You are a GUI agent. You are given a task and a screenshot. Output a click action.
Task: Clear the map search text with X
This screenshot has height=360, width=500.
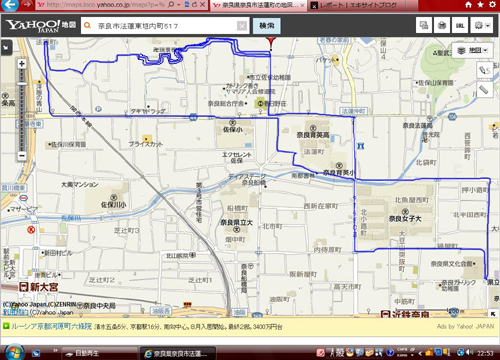click(x=242, y=26)
